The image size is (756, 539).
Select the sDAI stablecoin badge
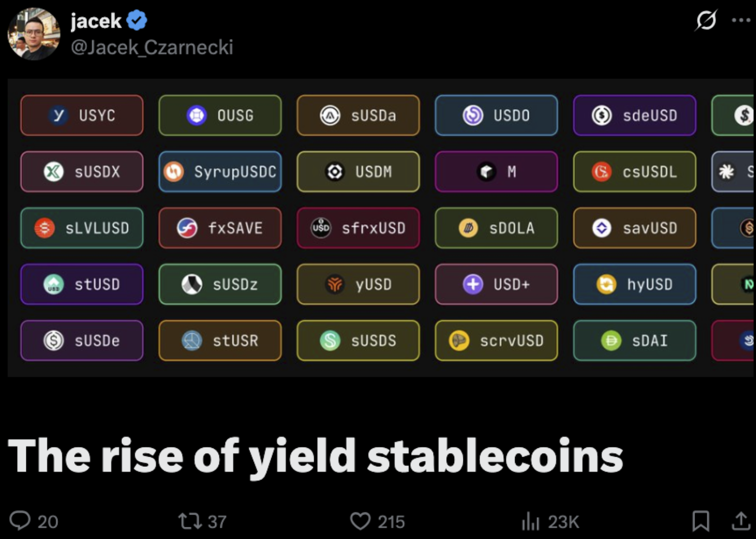[x=634, y=341]
